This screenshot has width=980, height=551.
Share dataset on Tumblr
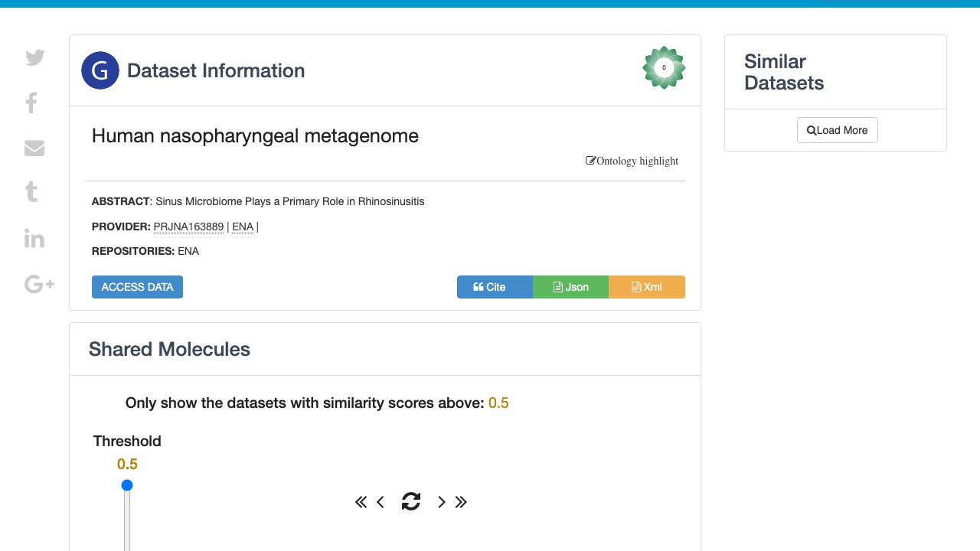(x=31, y=191)
